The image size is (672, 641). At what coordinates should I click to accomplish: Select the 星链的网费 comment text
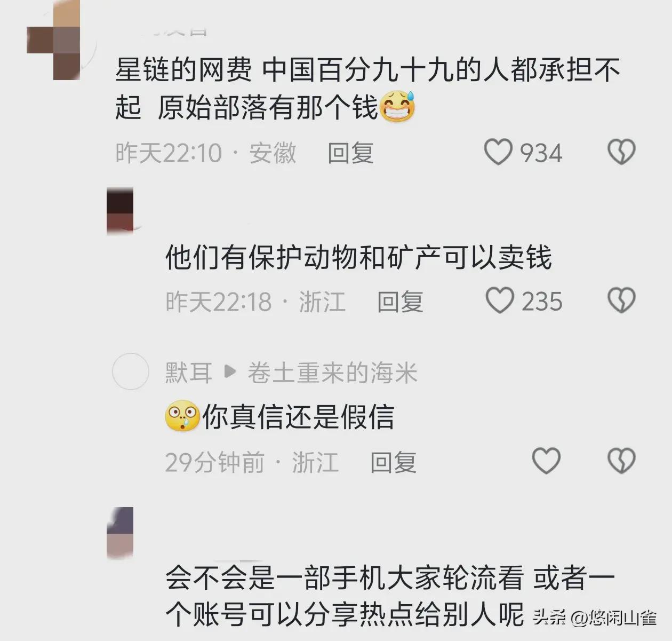(x=368, y=89)
